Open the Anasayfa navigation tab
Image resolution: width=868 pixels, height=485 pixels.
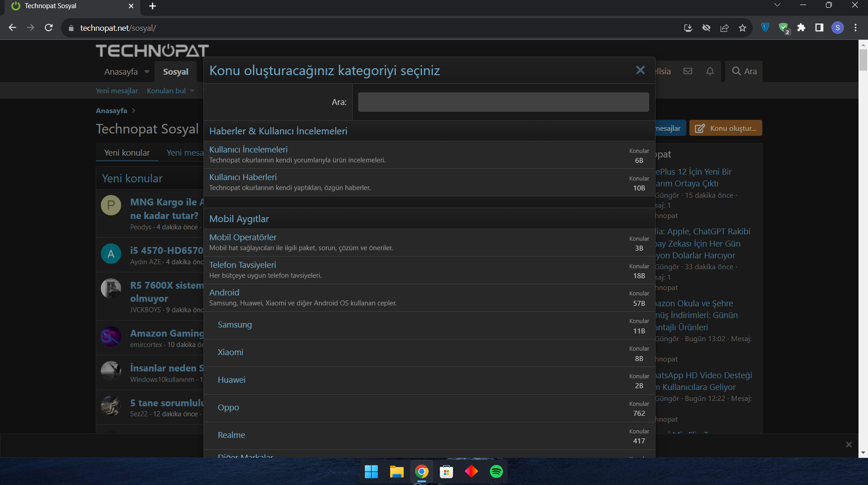pyautogui.click(x=121, y=71)
